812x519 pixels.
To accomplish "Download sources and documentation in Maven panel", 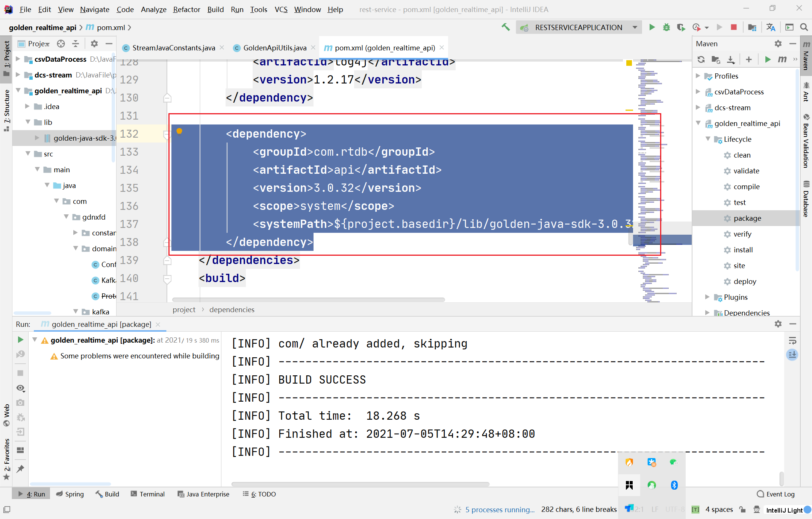I will [730, 59].
